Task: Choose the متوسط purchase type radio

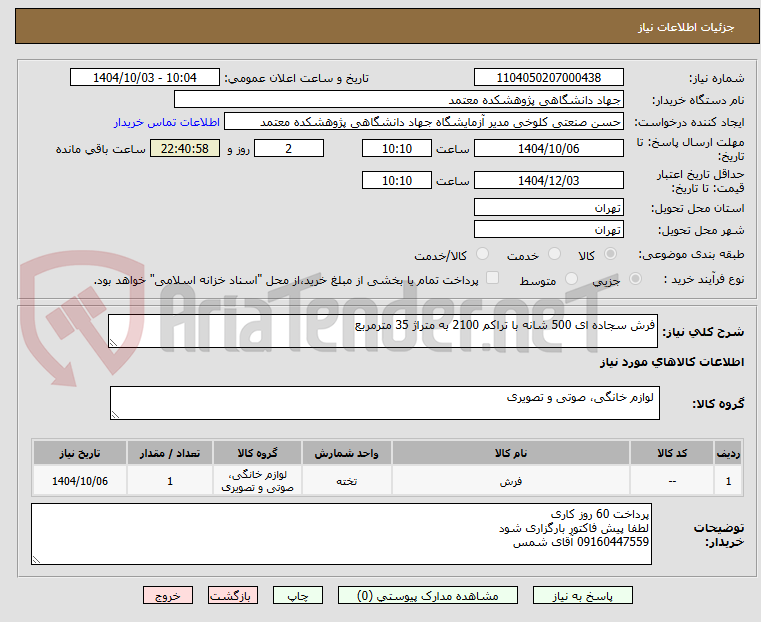Action: tap(572, 278)
